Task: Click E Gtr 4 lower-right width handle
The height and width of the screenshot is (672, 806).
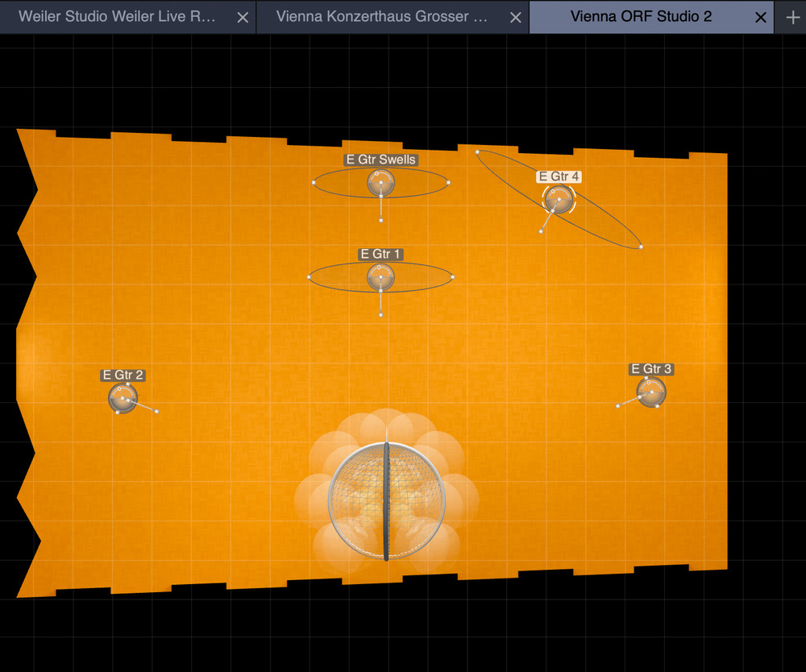Action: [641, 247]
